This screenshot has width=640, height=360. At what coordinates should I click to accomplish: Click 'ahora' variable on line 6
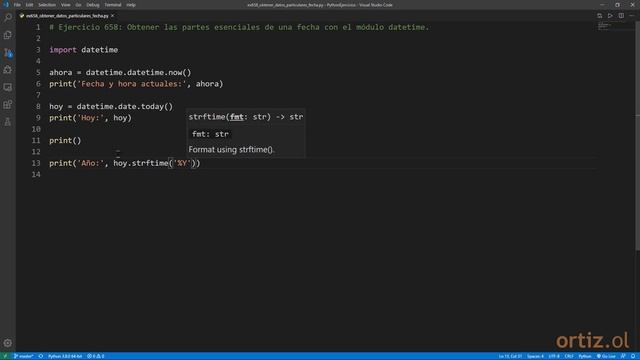point(207,84)
